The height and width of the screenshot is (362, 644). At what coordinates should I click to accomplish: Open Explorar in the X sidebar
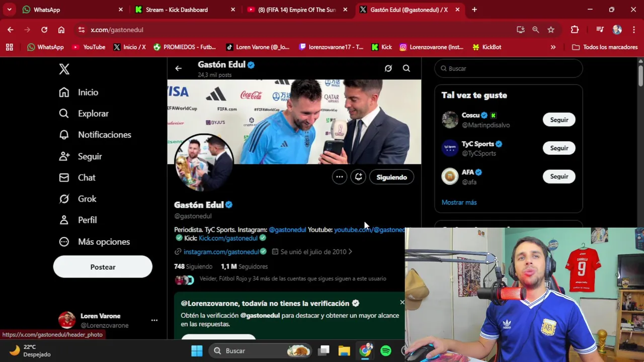84,114
